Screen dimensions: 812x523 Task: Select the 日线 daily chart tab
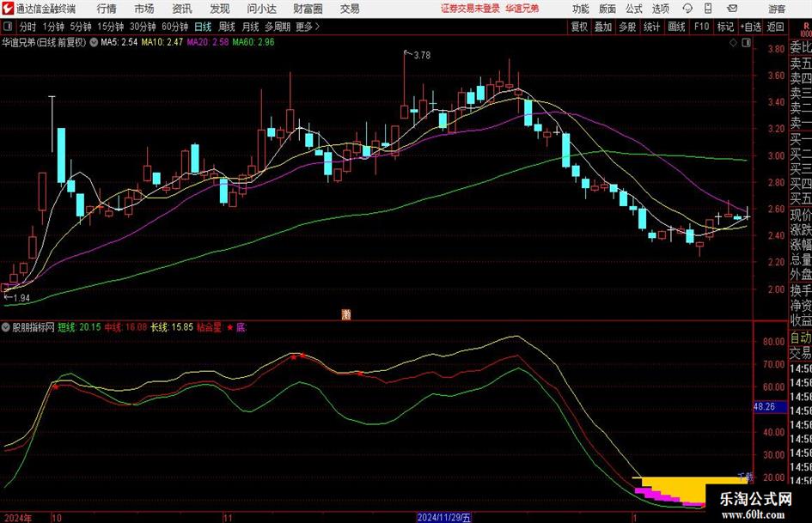coord(203,27)
